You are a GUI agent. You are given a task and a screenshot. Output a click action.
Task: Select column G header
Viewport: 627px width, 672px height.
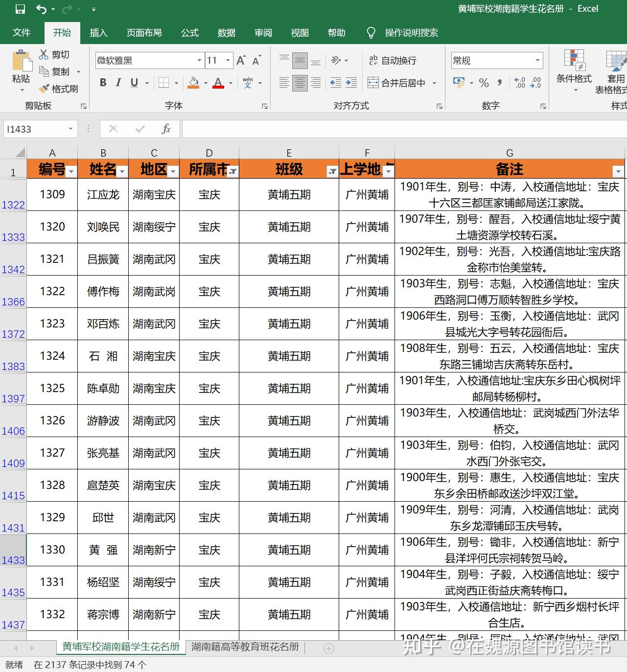(x=510, y=153)
